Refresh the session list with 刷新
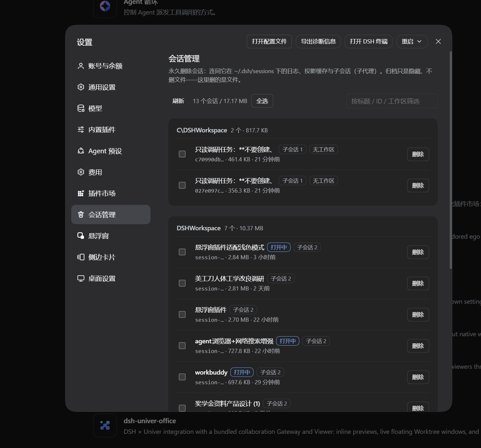 pos(178,101)
